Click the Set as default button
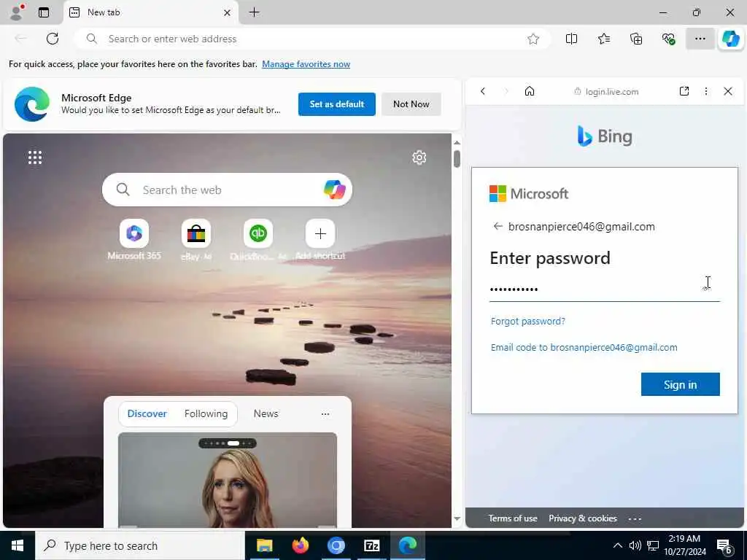Image resolution: width=747 pixels, height=560 pixels. 337,104
